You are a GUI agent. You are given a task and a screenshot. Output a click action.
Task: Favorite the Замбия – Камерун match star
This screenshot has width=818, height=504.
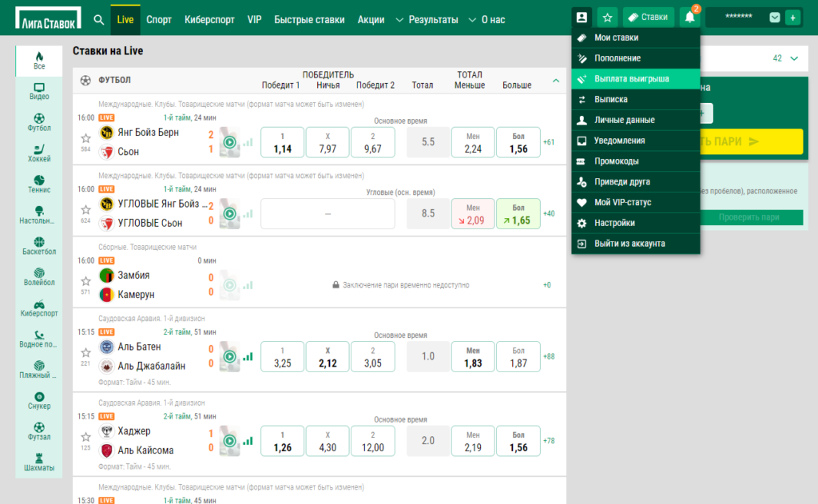86,281
